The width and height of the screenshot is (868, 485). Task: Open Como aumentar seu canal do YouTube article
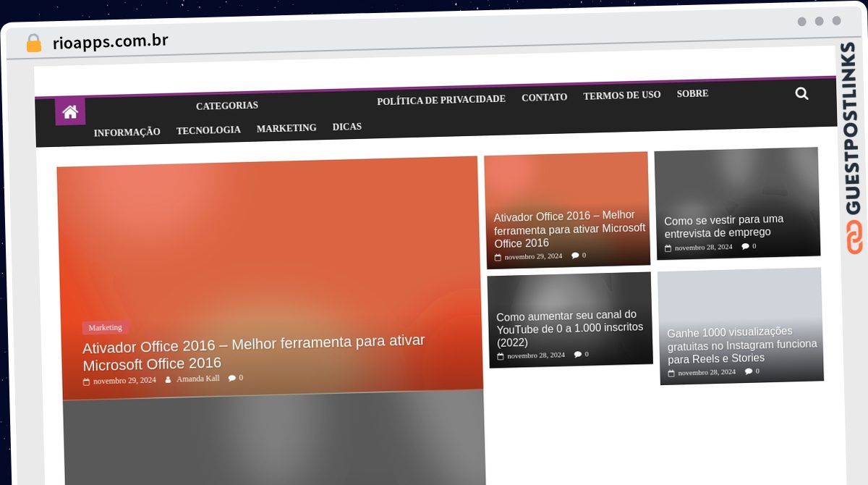point(570,329)
